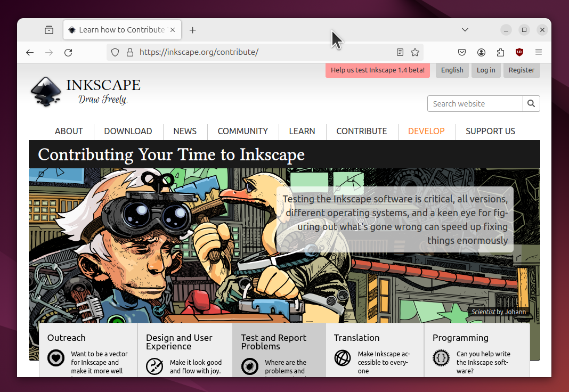
Task: Click the Log in button
Action: coord(486,70)
